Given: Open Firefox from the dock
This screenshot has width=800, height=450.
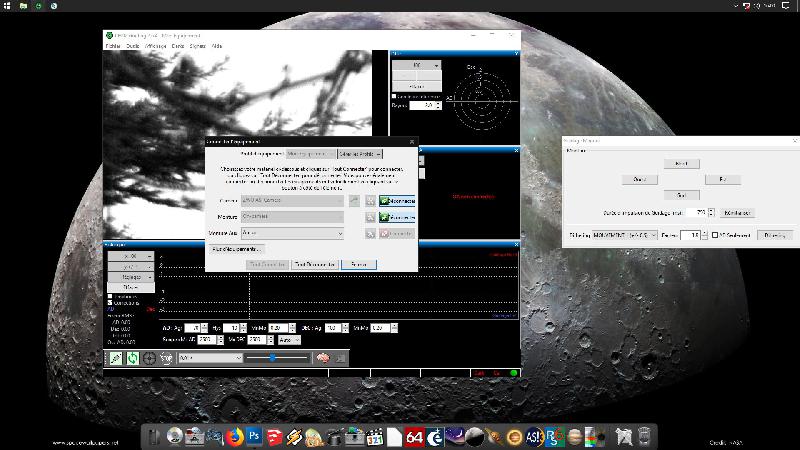Looking at the screenshot, I should point(234,437).
